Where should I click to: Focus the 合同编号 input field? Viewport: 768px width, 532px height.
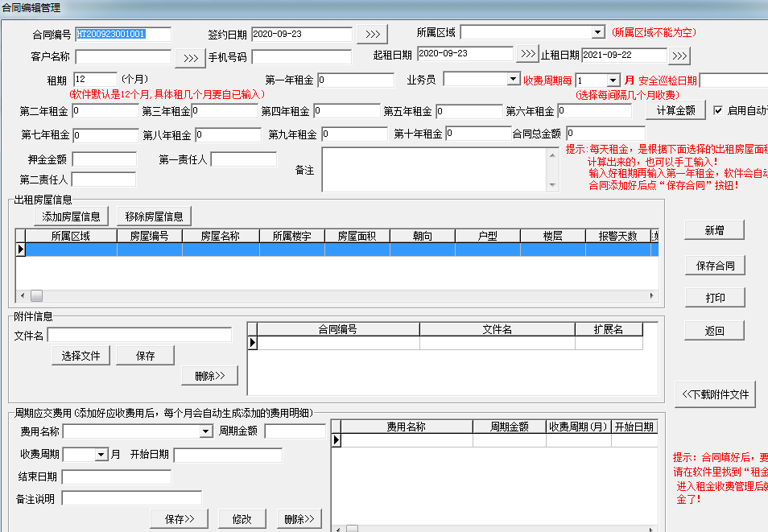123,35
